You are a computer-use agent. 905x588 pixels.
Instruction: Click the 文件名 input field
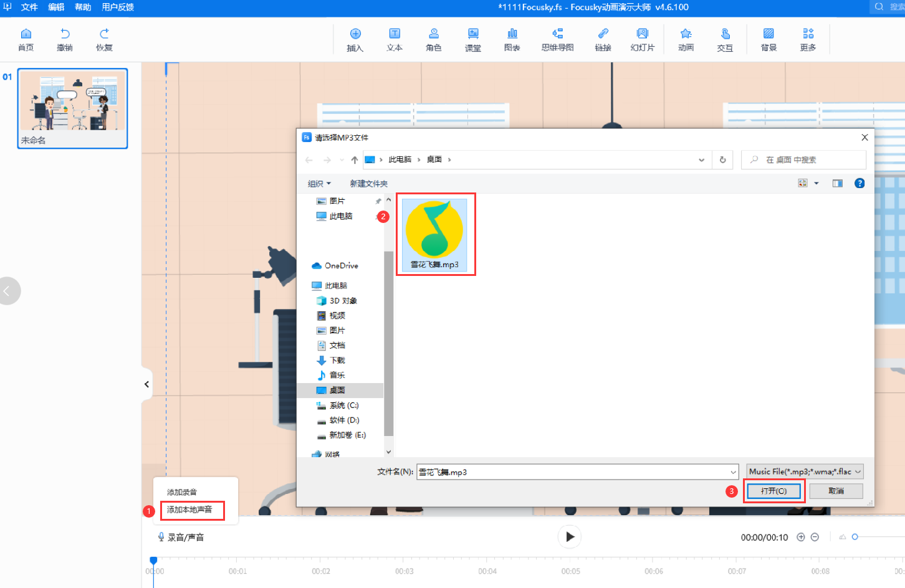click(x=573, y=472)
